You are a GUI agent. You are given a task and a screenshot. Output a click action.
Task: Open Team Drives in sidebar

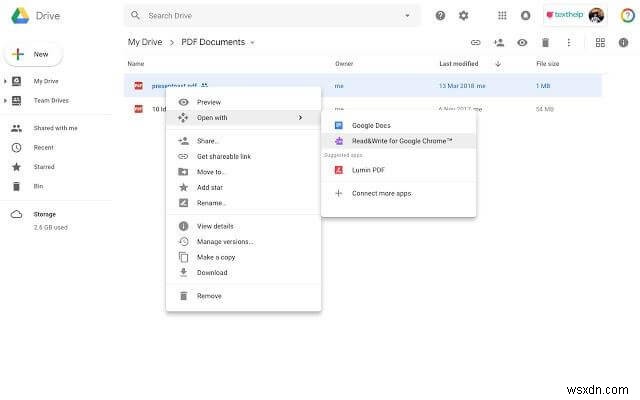click(x=51, y=100)
